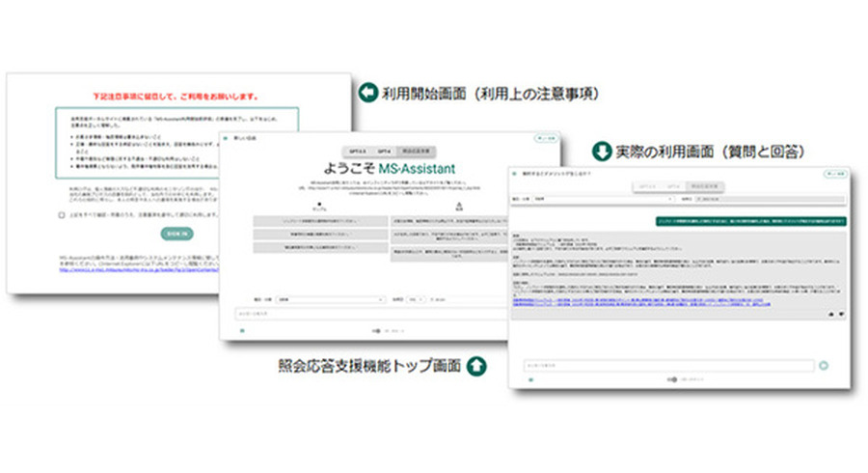Check the agreement checkbox on the notice screen
This screenshot has height=473, width=868.
(x=61, y=214)
